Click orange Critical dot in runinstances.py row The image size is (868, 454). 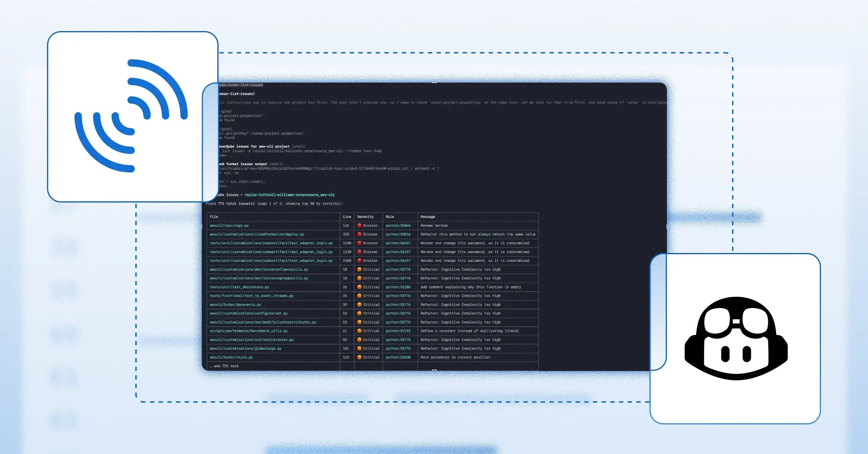pos(359,340)
